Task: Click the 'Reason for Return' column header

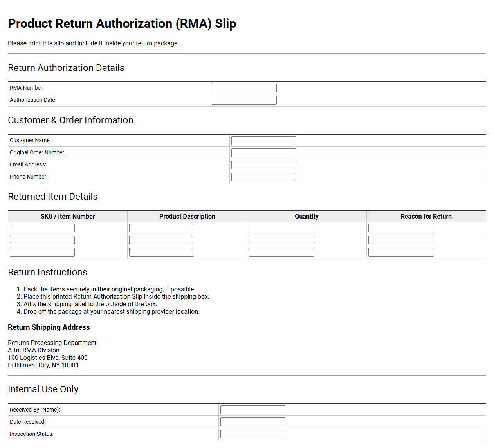Action: (x=426, y=217)
